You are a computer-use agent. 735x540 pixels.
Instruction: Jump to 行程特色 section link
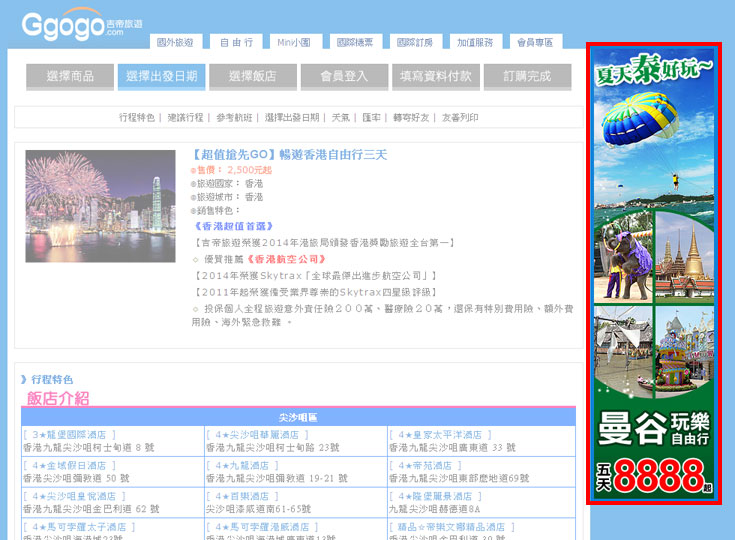point(136,118)
